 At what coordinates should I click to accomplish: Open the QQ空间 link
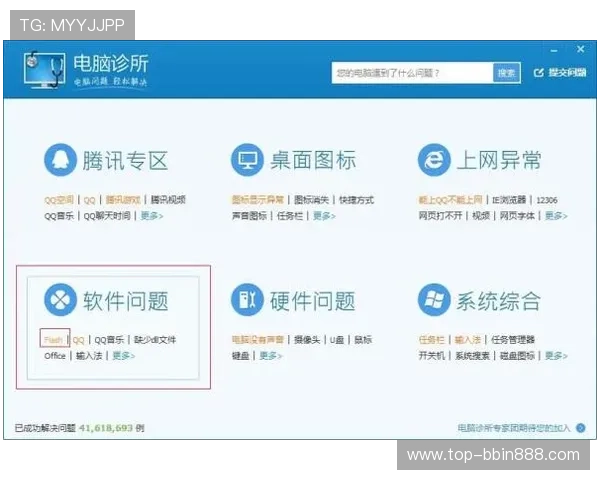click(59, 200)
